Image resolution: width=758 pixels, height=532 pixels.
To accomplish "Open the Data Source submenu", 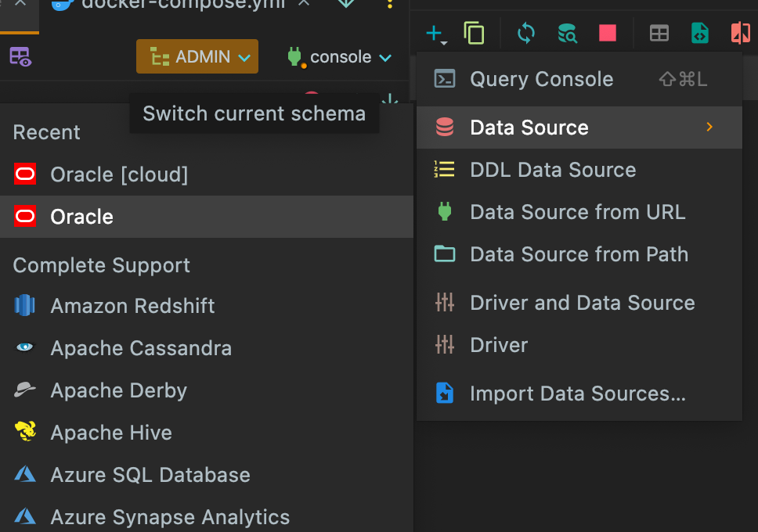I will (x=579, y=128).
